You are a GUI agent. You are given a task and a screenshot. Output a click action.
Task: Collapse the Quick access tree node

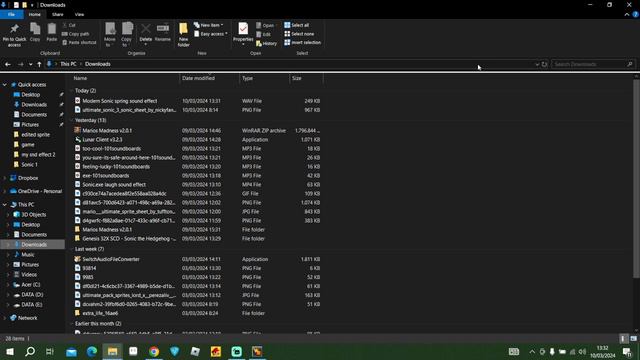(x=4, y=84)
